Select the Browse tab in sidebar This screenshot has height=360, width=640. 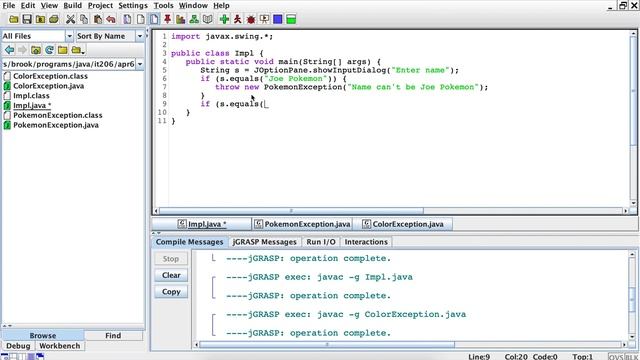tap(42, 336)
